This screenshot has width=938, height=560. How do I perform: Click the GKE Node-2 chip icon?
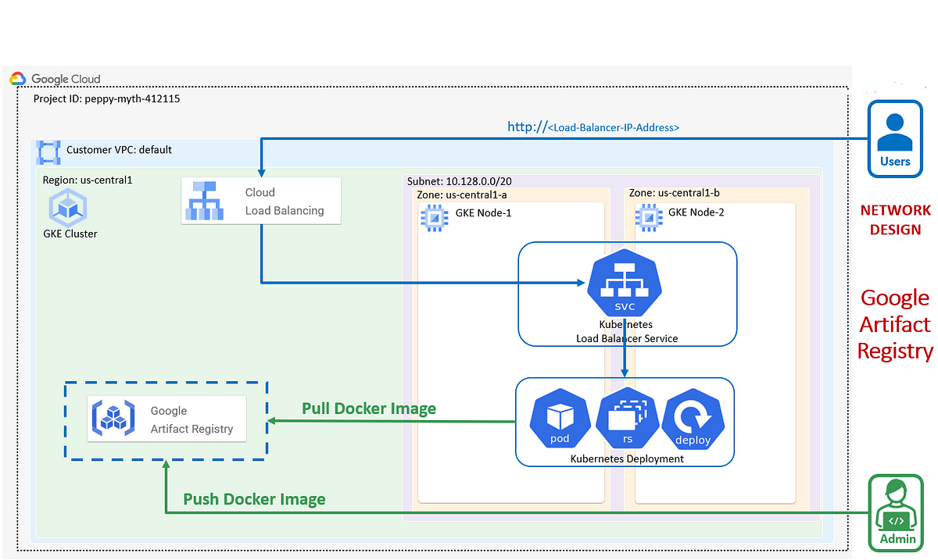click(647, 216)
